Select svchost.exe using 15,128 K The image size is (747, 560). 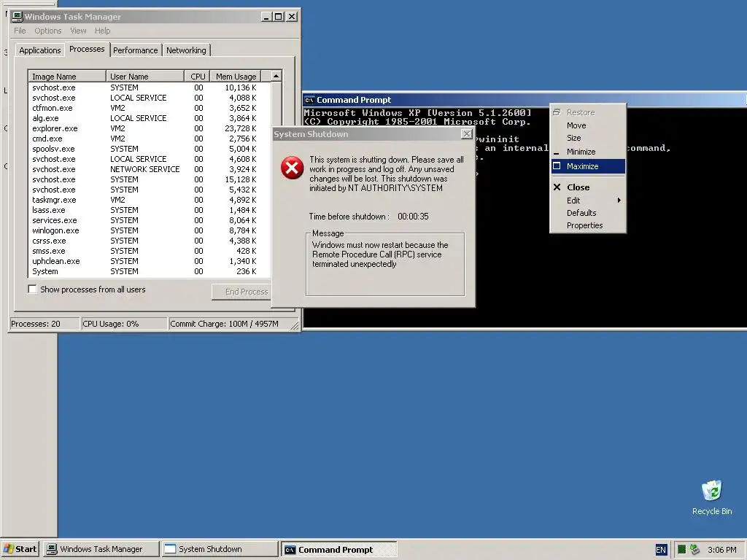click(x=149, y=179)
